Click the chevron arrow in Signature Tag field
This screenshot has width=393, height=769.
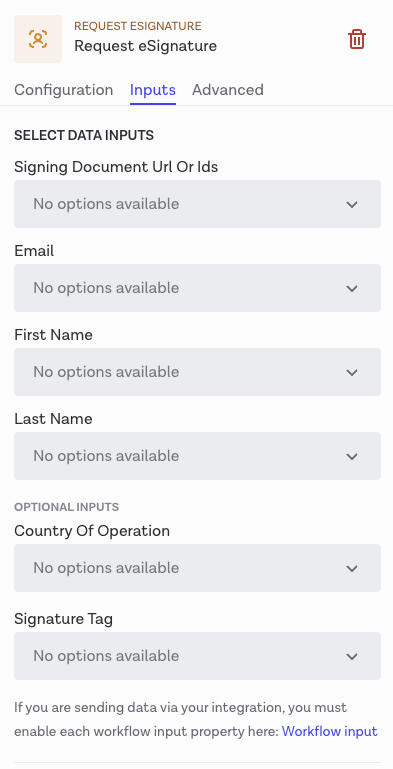pos(352,656)
